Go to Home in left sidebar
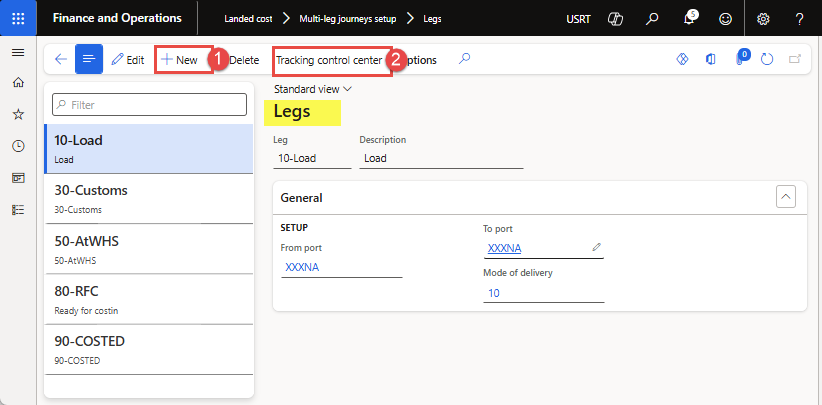 point(18,83)
